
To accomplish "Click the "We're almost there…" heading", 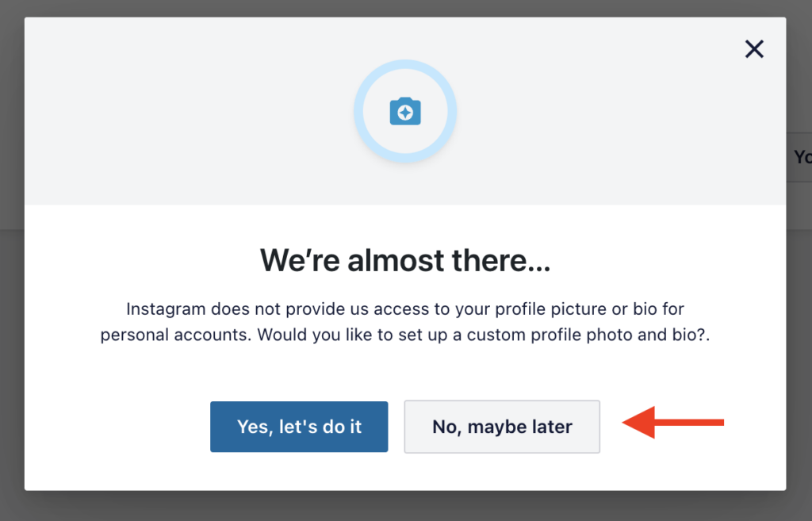I will click(x=405, y=260).
